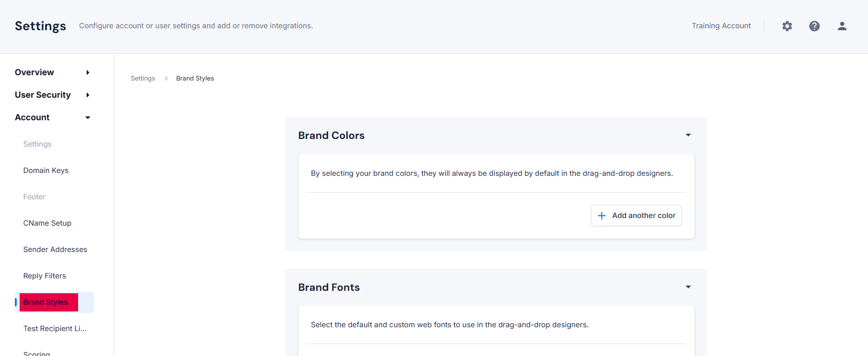
Task: Select Sender Addresses in sidebar
Action: click(x=55, y=250)
